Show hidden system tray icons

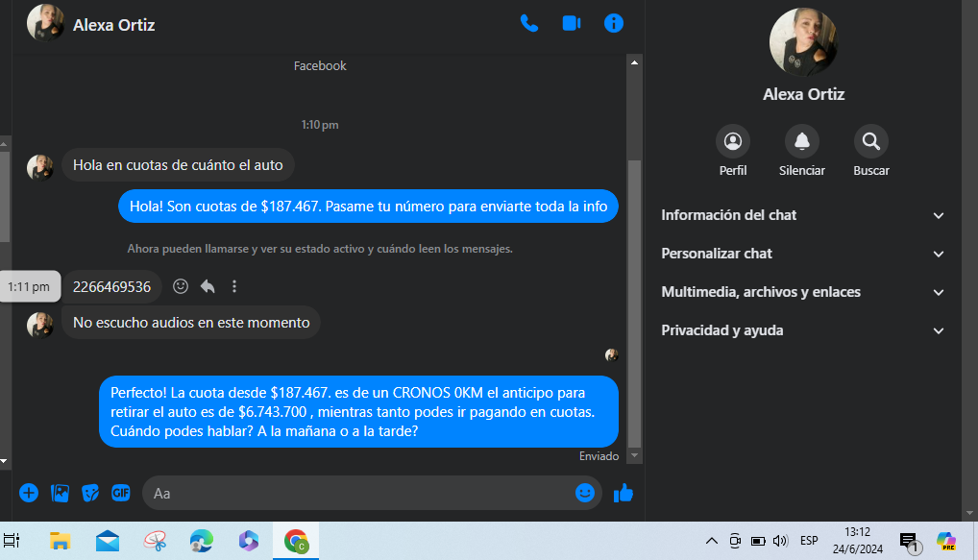(711, 541)
